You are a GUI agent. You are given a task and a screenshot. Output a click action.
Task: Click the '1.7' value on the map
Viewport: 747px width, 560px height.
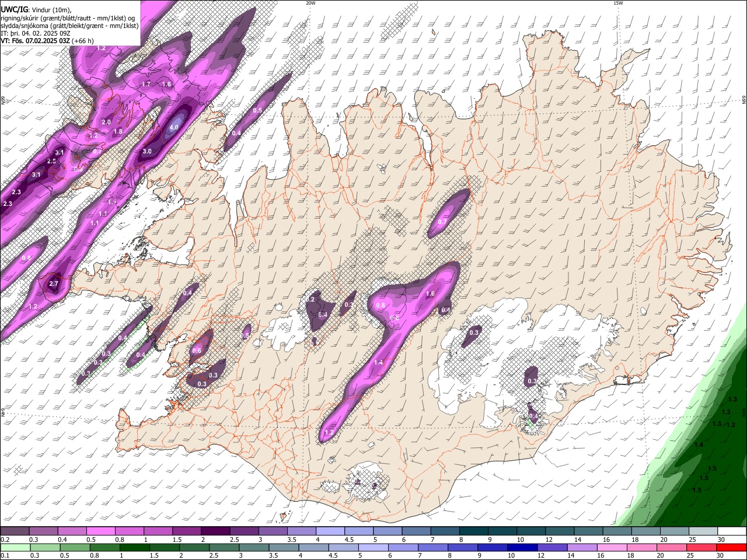pos(146,84)
